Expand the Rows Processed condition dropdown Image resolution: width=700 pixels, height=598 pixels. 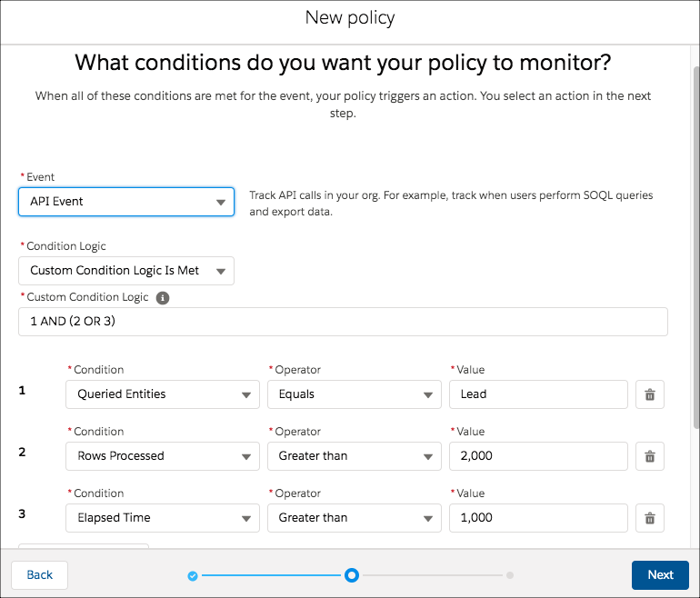[163, 456]
